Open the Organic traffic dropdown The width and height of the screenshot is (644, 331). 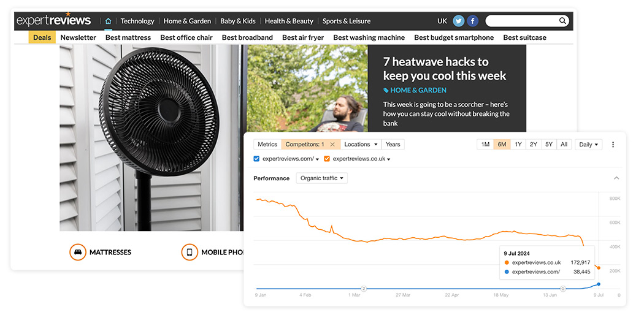pos(321,178)
